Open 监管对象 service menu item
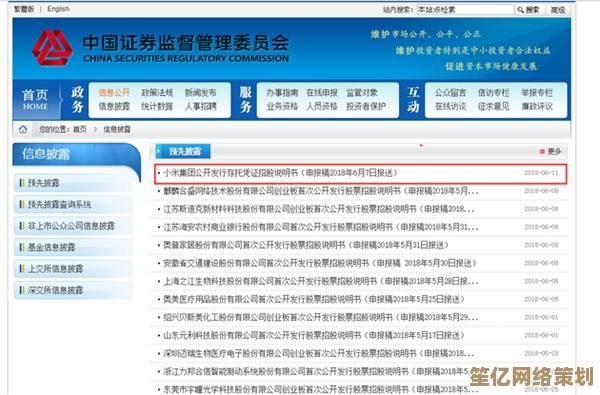 362,93
